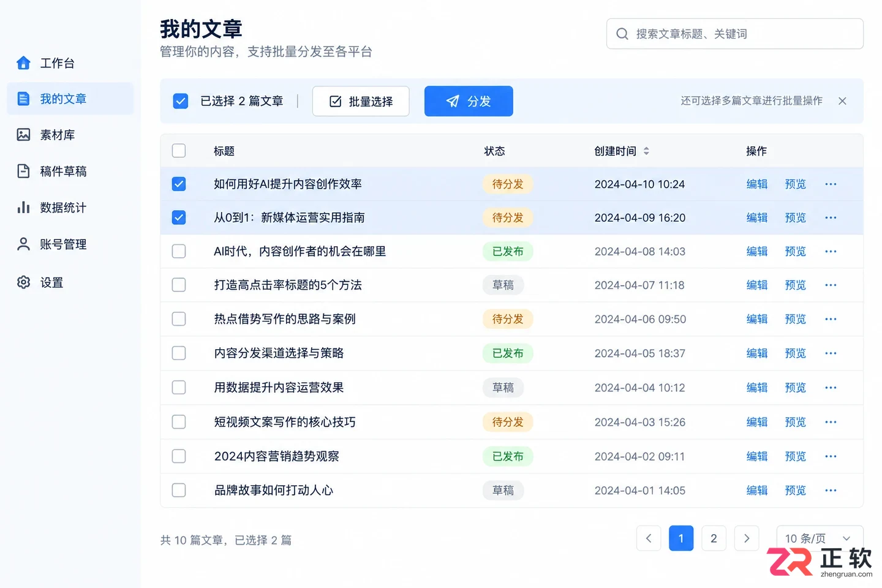Go to page 2 in pagination
The height and width of the screenshot is (588, 882).
(714, 538)
